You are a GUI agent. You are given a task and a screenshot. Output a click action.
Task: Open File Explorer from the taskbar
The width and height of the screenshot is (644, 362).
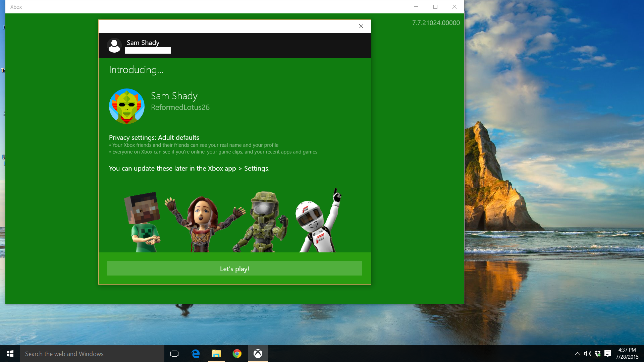pyautogui.click(x=216, y=354)
